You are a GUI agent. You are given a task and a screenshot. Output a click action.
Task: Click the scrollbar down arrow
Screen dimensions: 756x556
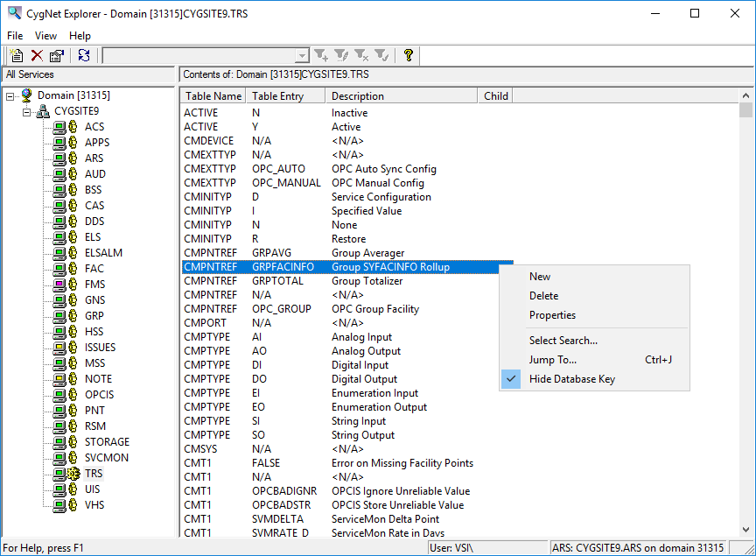745,530
